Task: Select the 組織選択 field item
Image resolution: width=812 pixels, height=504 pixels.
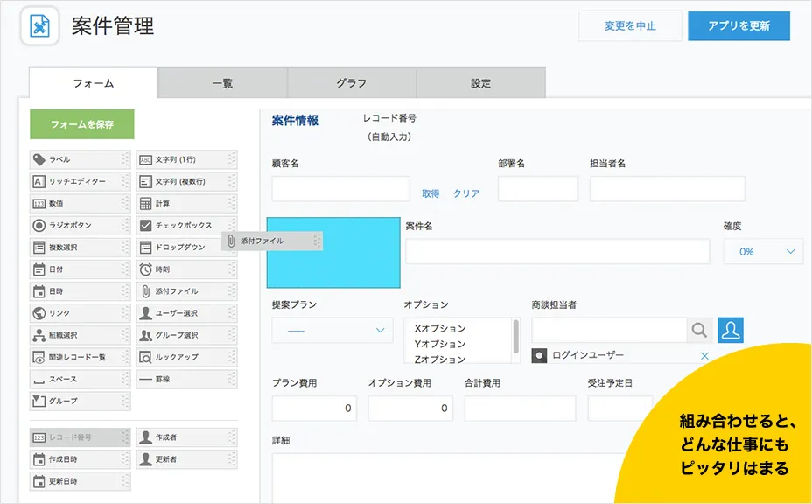Action: click(x=79, y=335)
